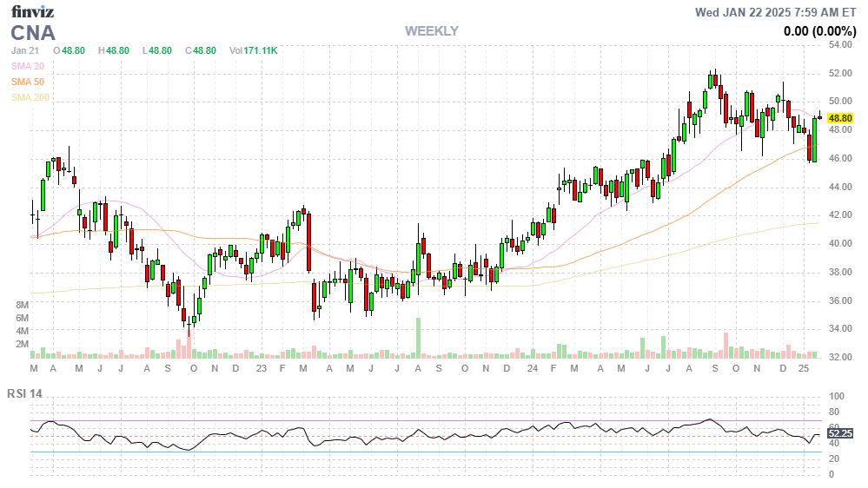Select the CNA ticker symbol
Viewport: 868px width, 488px height.
(33, 33)
